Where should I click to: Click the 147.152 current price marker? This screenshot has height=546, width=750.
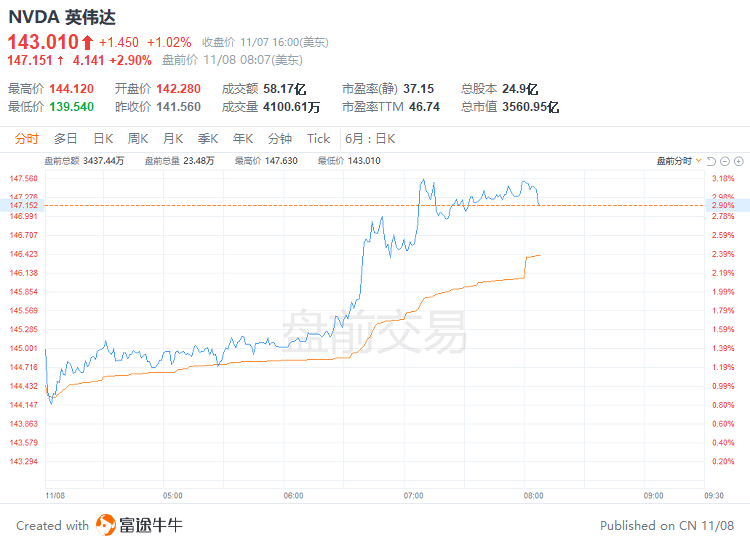[22, 205]
